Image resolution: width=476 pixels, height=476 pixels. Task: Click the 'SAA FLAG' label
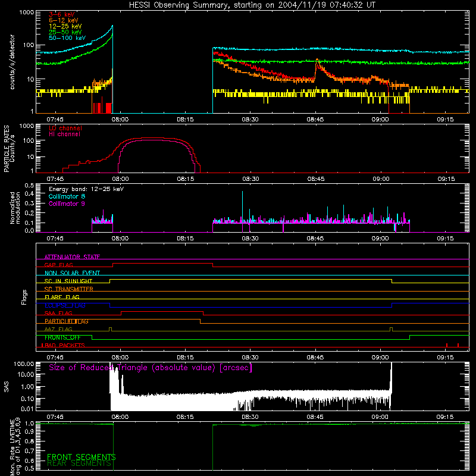point(58,313)
